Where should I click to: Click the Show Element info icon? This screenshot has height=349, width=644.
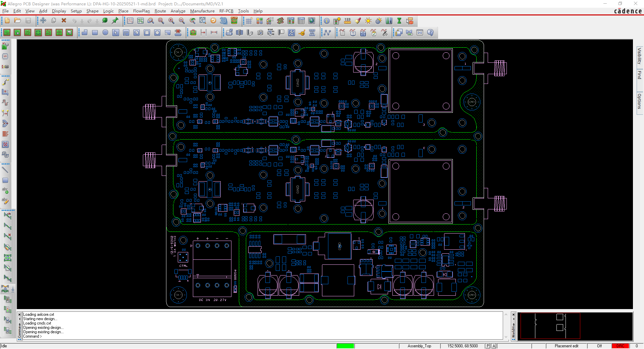click(x=326, y=21)
